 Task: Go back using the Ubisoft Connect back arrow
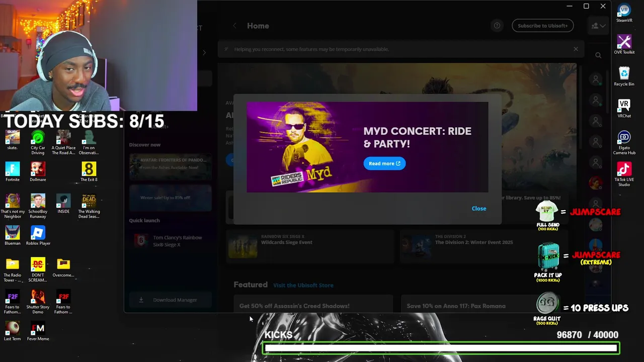click(234, 26)
